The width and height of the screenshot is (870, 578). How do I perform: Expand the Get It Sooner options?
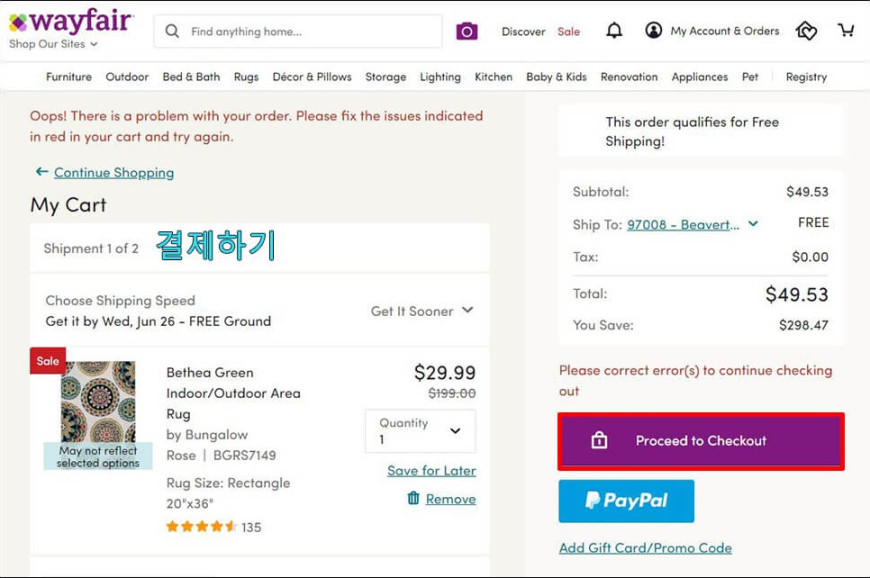pos(422,311)
